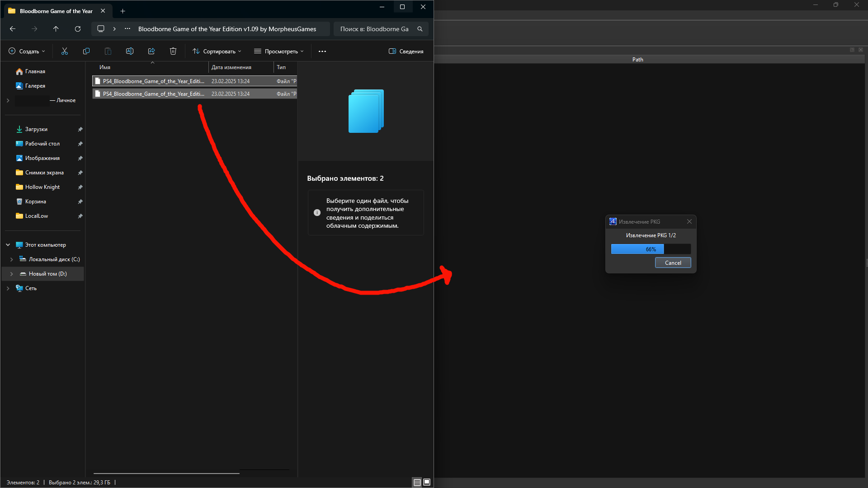
Task: Open new tab in File Explorer
Action: pos(123,11)
